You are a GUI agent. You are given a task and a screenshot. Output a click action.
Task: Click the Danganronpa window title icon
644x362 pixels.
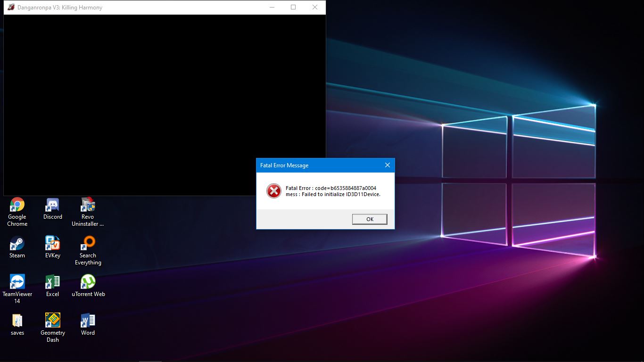point(11,8)
